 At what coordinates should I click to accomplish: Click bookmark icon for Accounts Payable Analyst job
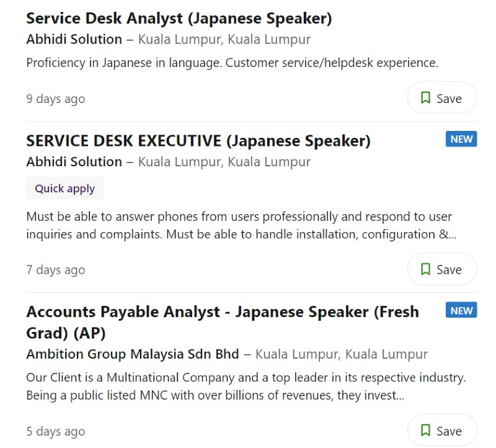tap(425, 430)
